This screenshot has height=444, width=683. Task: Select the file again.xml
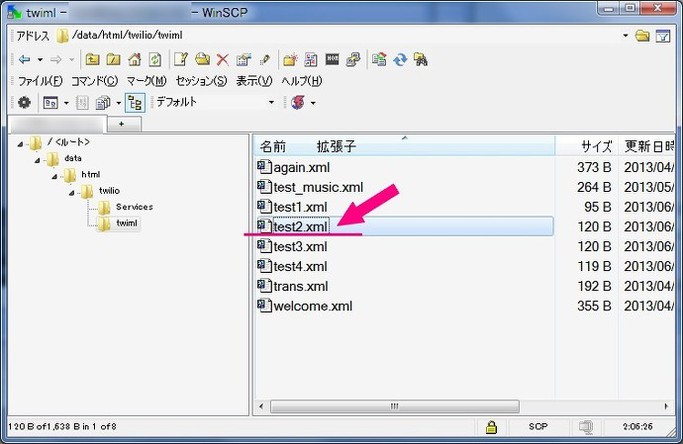[x=301, y=167]
